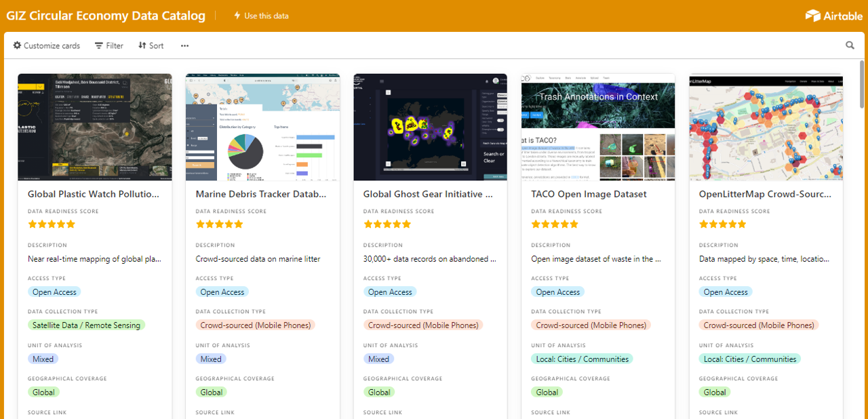Click star rating on Marine Debris Tracker card
This screenshot has width=868, height=419.
[219, 224]
